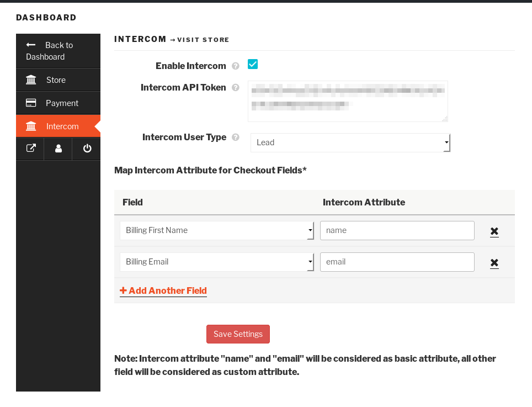Click the 'email' Intercom attribute input

[x=397, y=262]
